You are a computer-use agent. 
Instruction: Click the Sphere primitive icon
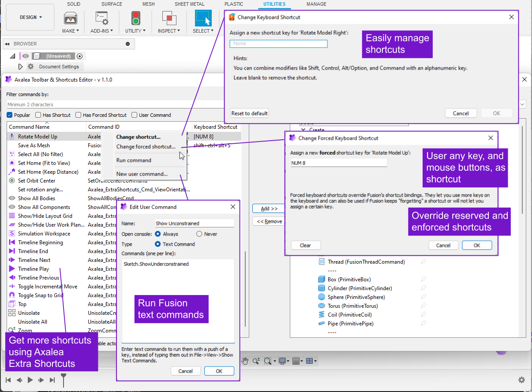pos(322,297)
